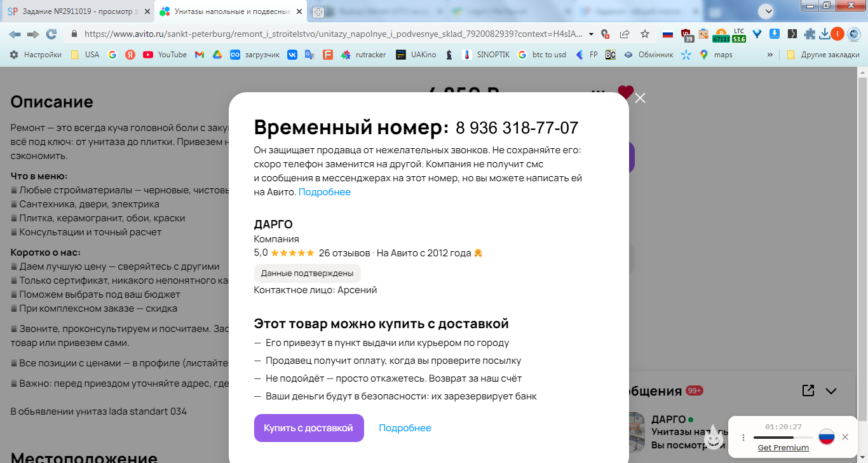Click the temporary number 8 936 318-77-07
The width and height of the screenshot is (868, 463).
coord(517,128)
